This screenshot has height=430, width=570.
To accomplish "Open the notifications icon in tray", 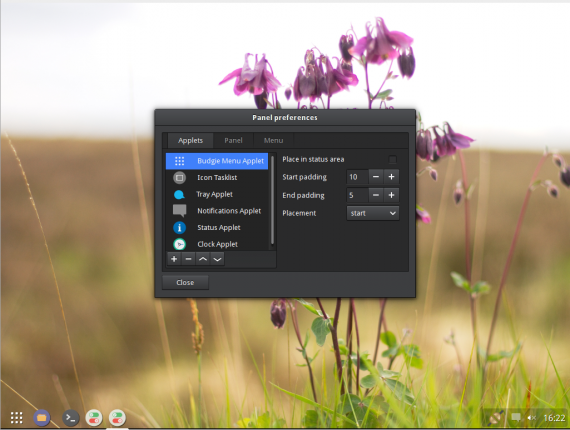I will (x=515, y=417).
